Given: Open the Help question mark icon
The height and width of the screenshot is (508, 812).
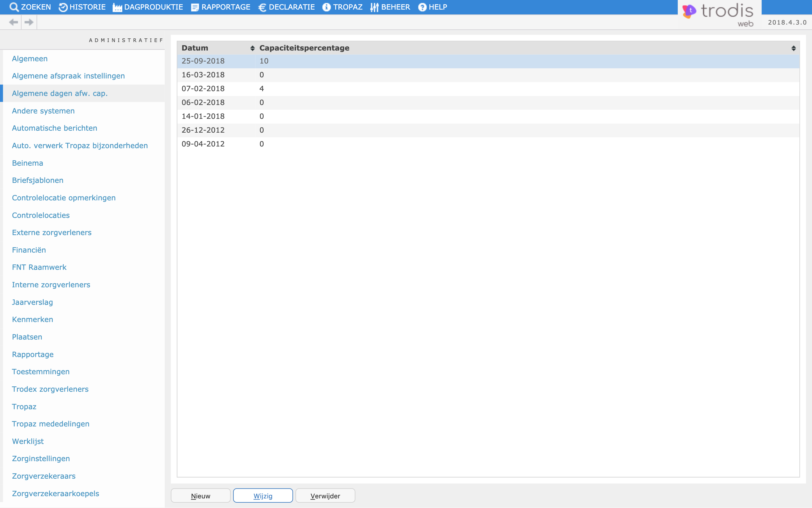Looking at the screenshot, I should (x=422, y=7).
